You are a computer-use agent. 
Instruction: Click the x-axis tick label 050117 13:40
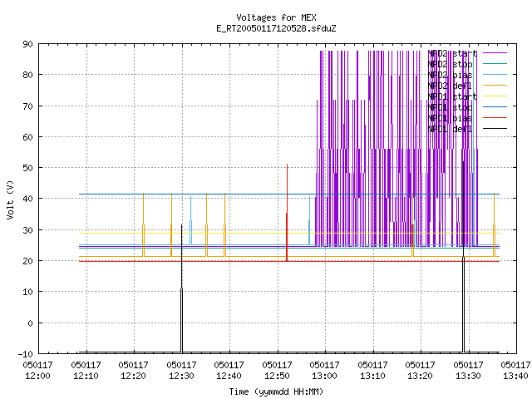click(515, 370)
